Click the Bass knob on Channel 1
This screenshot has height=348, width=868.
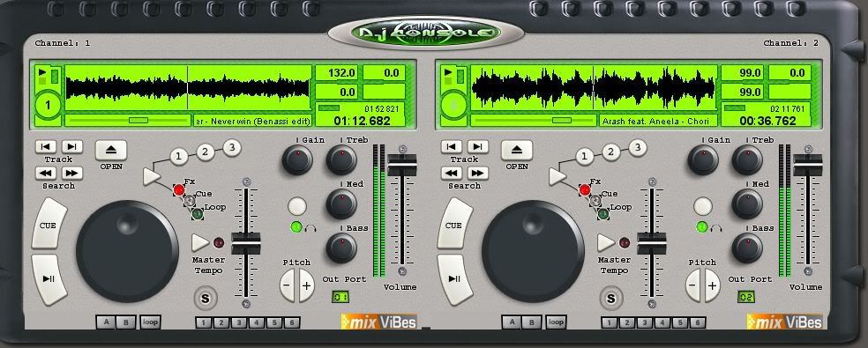(x=341, y=248)
